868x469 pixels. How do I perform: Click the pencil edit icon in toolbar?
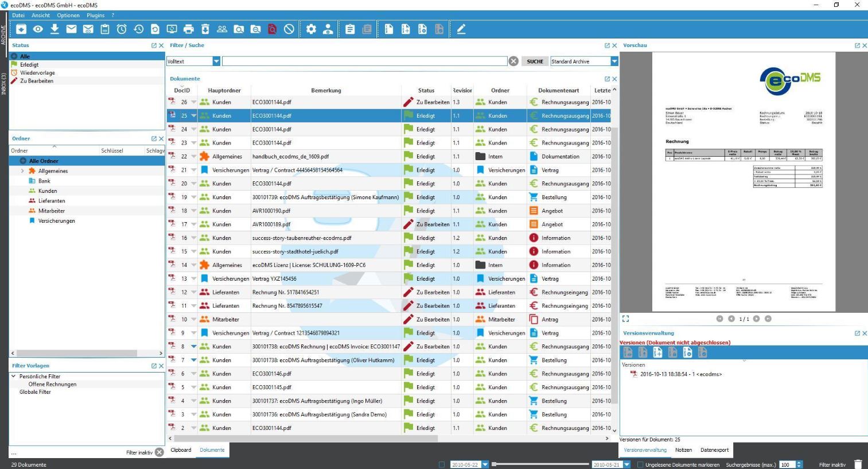tap(461, 29)
